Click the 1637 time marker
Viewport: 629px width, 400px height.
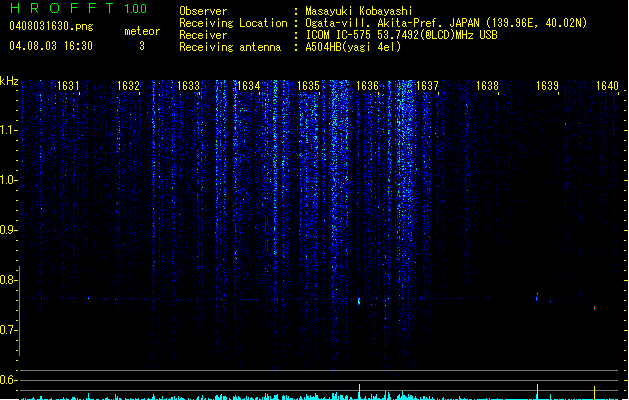(x=427, y=86)
